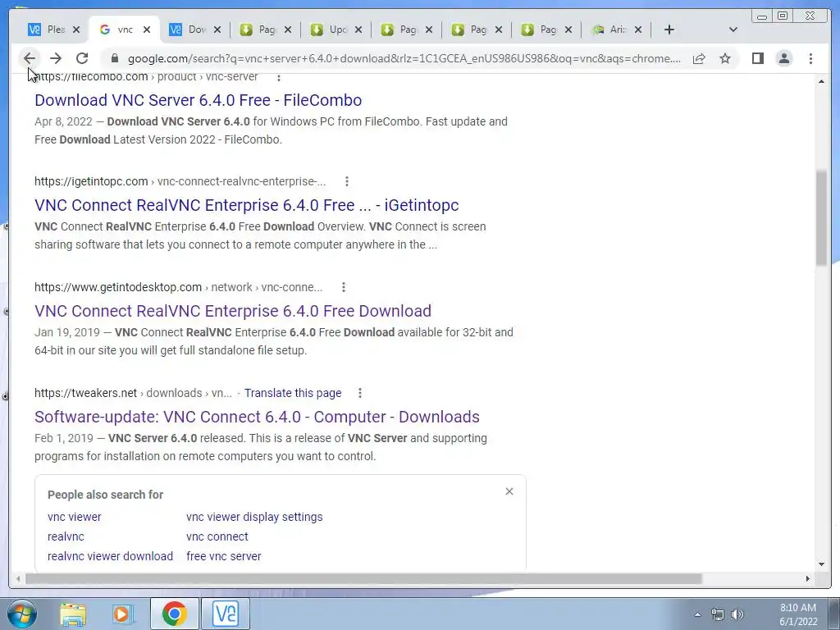Open the 'Software-update: VNC Connect 6.4.0' result
The width and height of the screenshot is (840, 630).
pyautogui.click(x=257, y=417)
